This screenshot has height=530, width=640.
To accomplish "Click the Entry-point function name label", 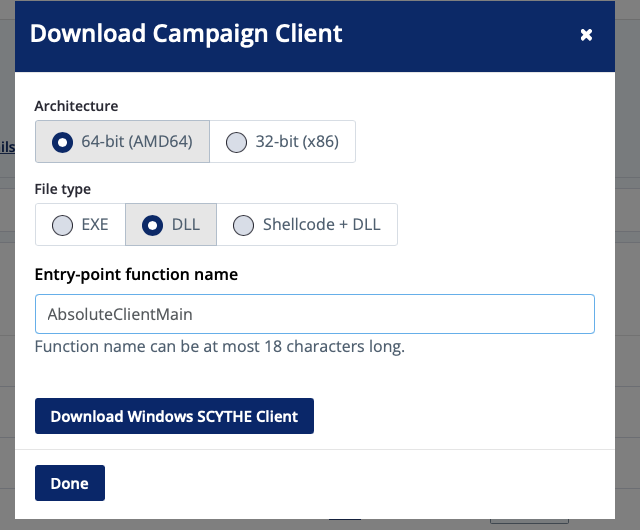I will coord(136,274).
